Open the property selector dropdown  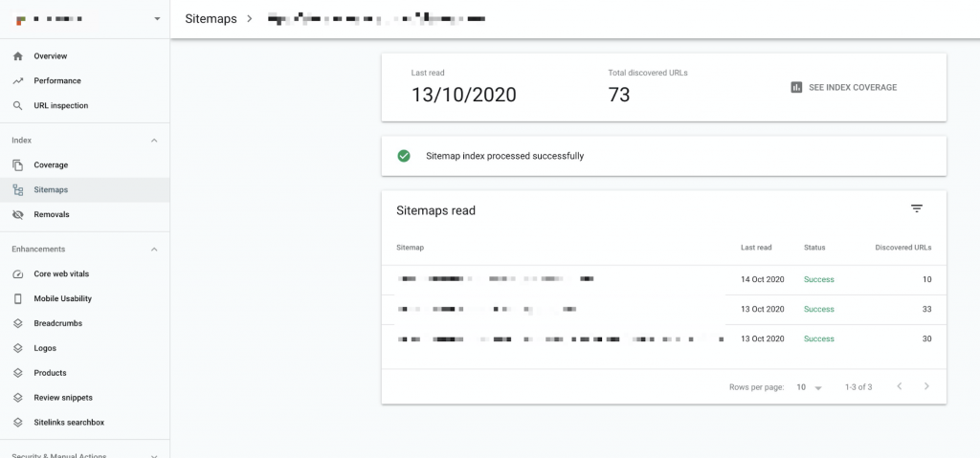[157, 19]
